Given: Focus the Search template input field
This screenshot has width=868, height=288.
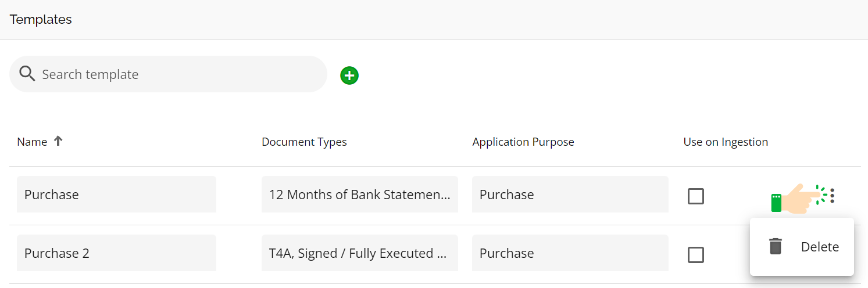Looking at the screenshot, I should pyautogui.click(x=169, y=74).
